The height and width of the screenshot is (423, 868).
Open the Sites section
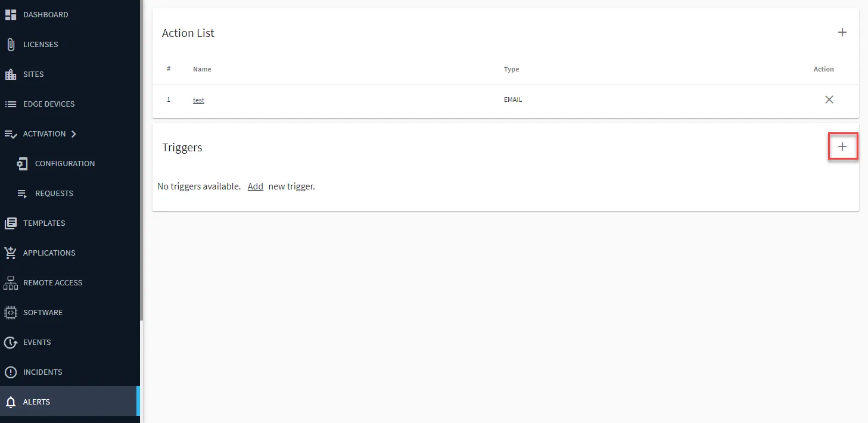33,74
